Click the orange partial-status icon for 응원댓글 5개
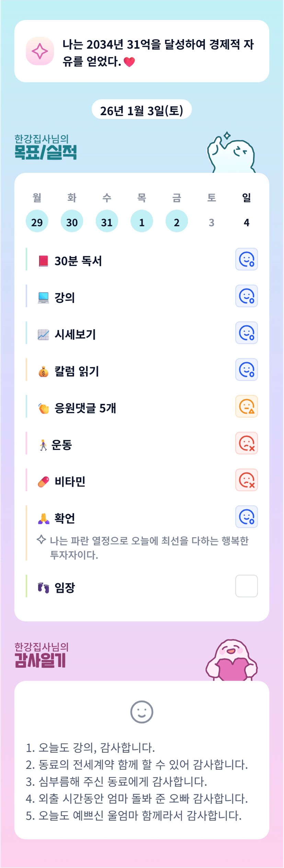This screenshot has height=868, width=284. (246, 407)
